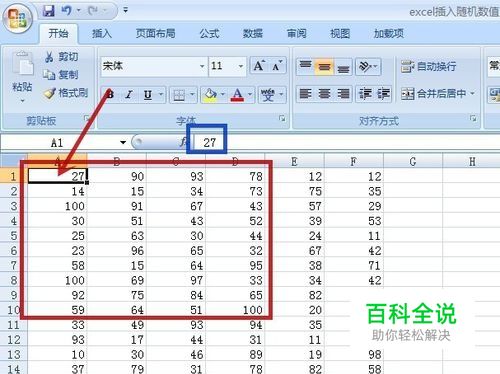
Task: Select cell D10 containing 100
Action: (235, 310)
